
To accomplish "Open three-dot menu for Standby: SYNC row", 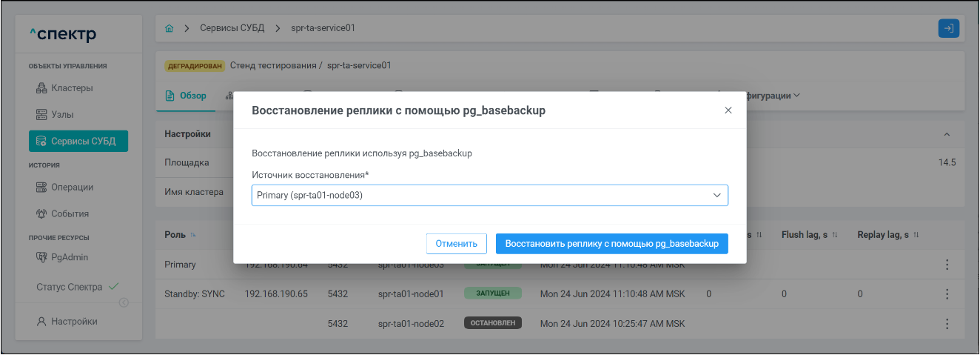I will point(947,294).
